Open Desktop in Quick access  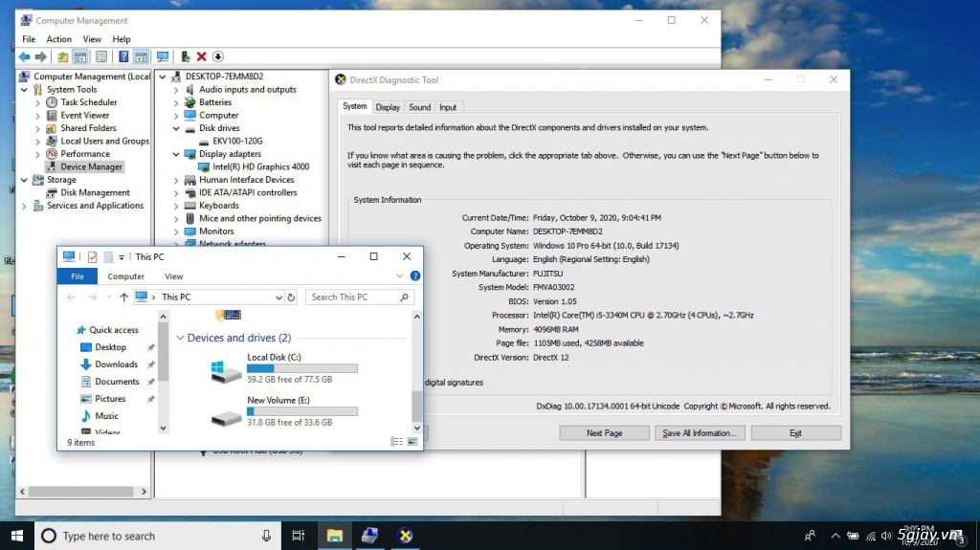(111, 347)
